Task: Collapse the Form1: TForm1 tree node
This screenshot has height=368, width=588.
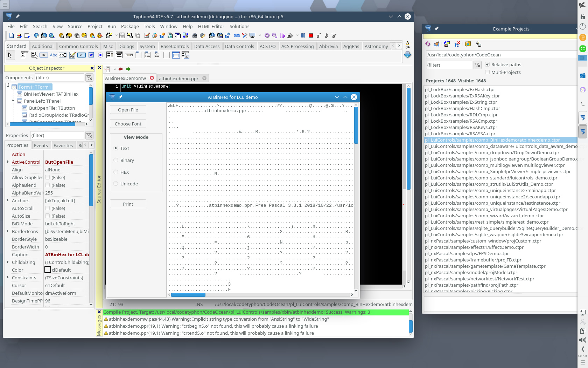Action: (x=8, y=86)
